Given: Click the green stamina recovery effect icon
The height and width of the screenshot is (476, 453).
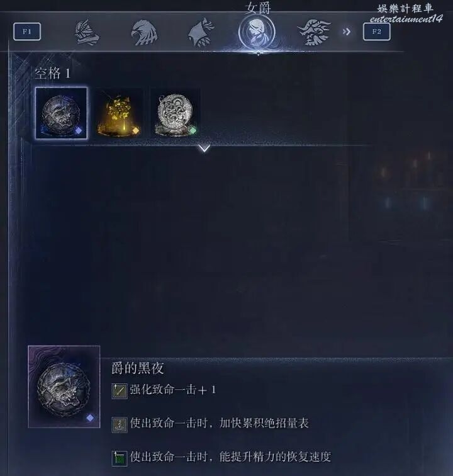Looking at the screenshot, I should (x=120, y=458).
